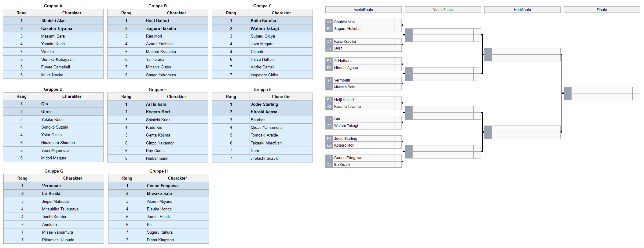Open Jinpei Matsuda in Gruppe G
644x248 pixels.
click(x=55, y=201)
